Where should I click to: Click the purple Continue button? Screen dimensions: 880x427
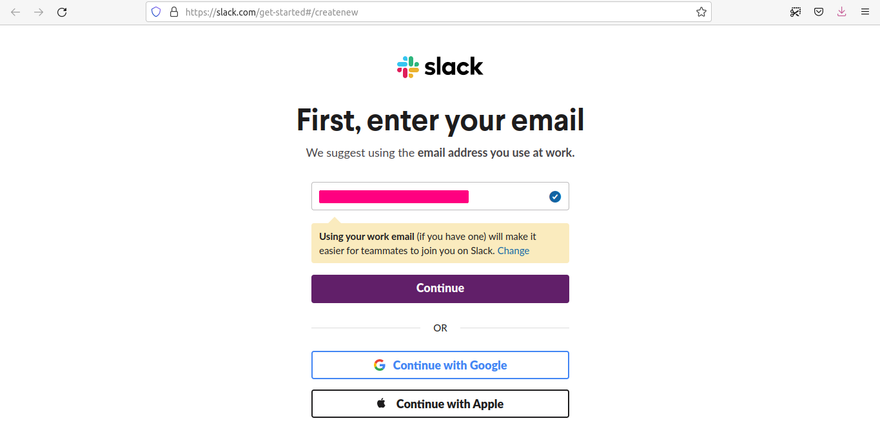pos(440,288)
